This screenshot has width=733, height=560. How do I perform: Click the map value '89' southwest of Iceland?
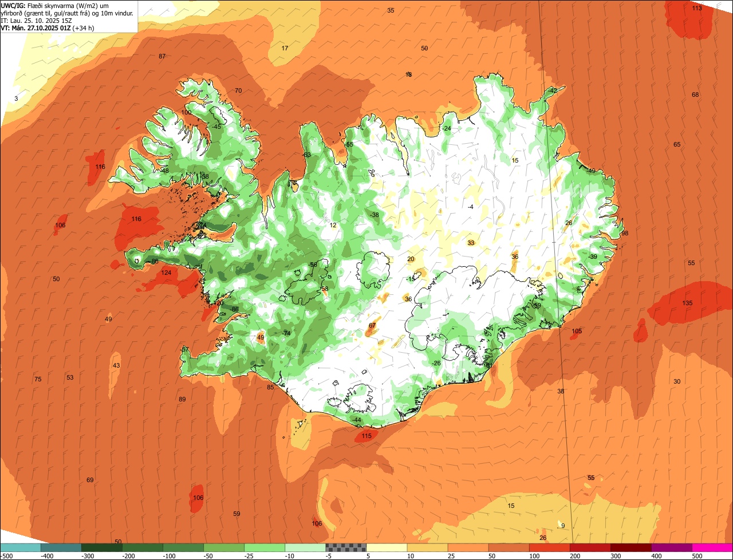[182, 399]
